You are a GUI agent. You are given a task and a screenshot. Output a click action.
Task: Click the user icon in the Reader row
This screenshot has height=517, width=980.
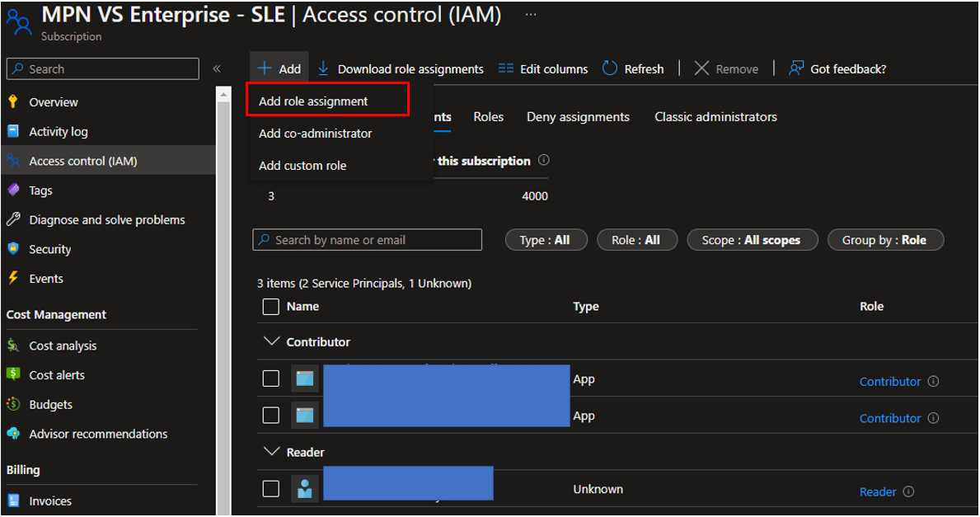(305, 488)
